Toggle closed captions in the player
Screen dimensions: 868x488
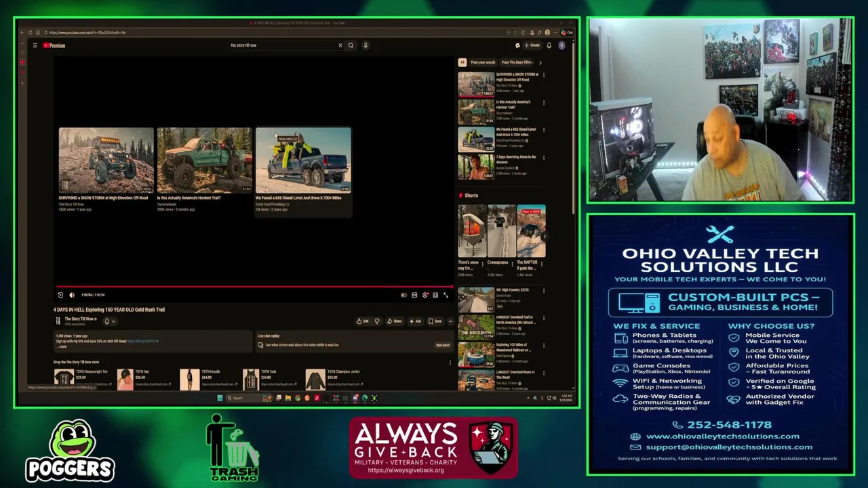tap(414, 295)
